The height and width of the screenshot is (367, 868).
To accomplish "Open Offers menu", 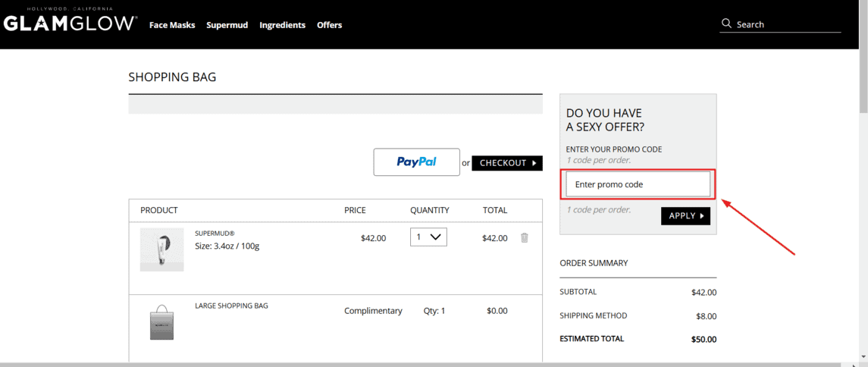I will [329, 25].
